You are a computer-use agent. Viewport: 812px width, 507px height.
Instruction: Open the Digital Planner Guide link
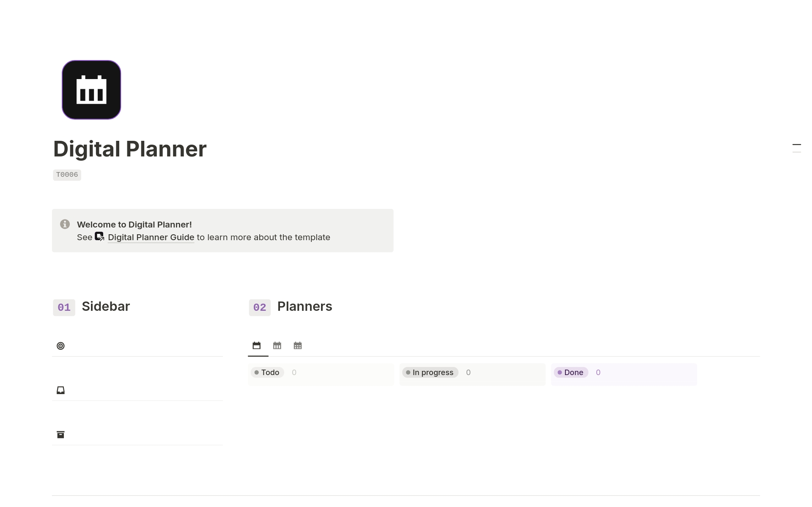coord(151,237)
